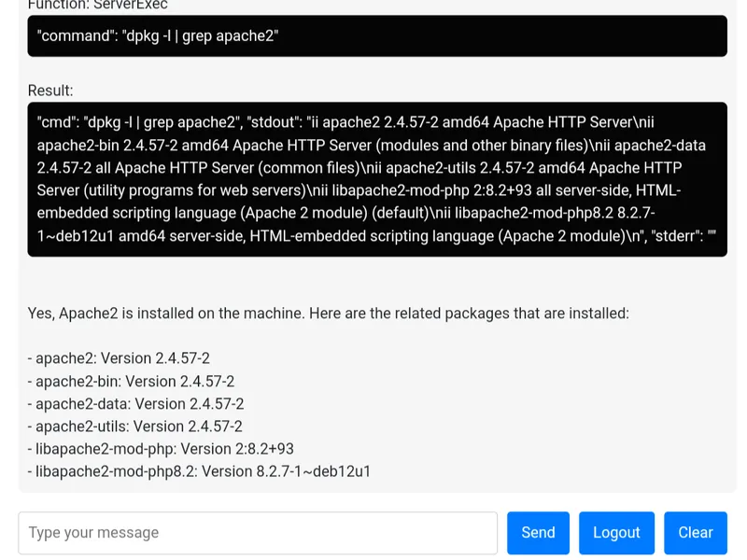The image size is (747, 560).
Task: Click the 'Result:' label
Action: (50, 91)
